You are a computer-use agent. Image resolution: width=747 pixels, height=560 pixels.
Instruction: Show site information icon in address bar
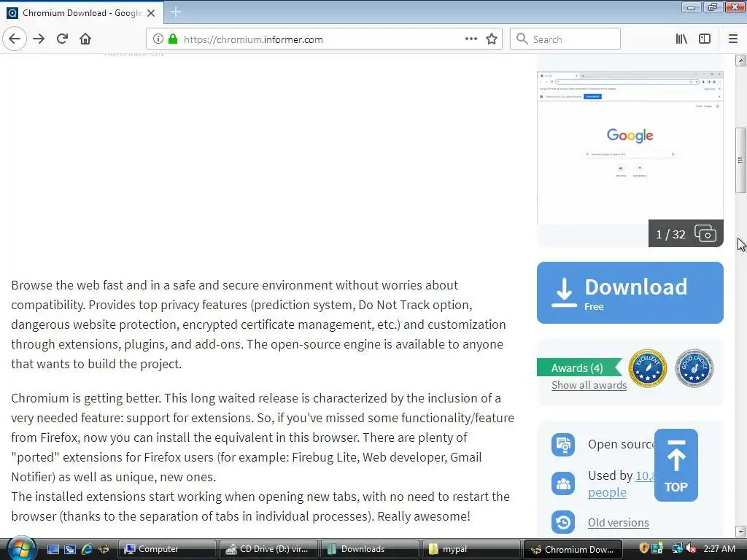158,39
